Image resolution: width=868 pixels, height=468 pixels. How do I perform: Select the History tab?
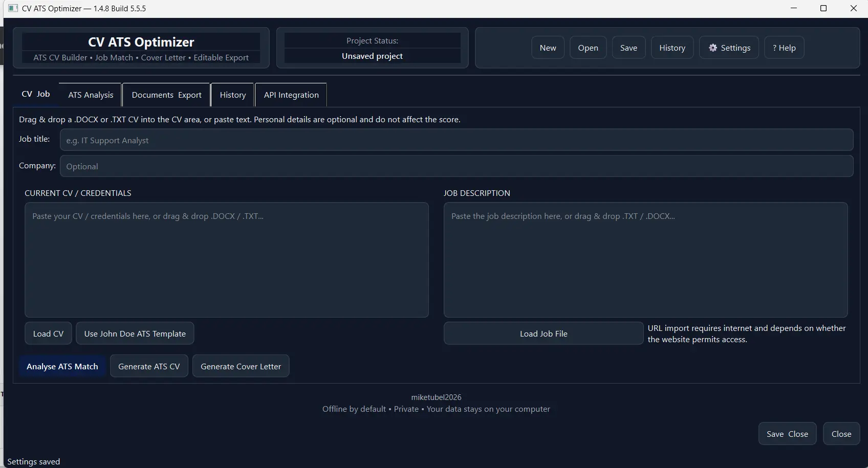233,95
